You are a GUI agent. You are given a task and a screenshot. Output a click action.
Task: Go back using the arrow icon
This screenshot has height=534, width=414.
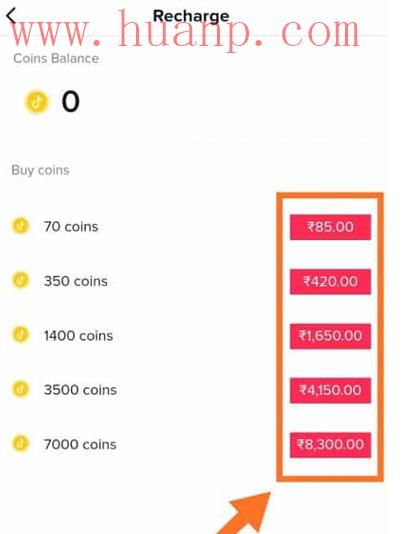point(11,16)
